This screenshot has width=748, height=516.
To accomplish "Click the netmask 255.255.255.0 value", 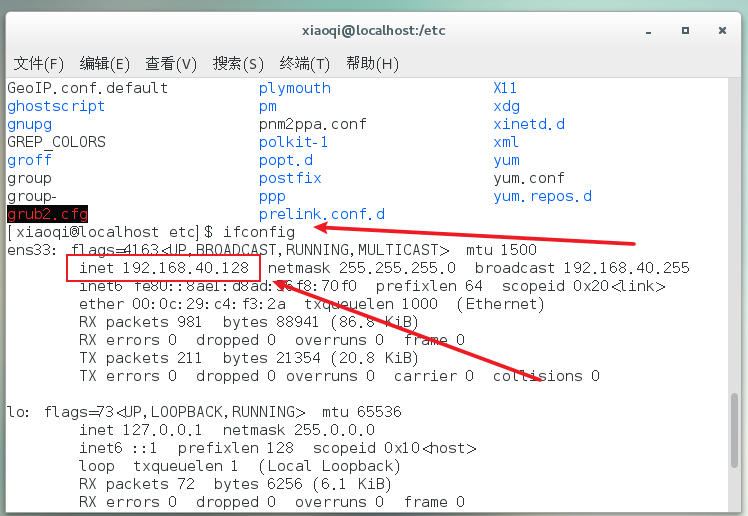I will 362,268.
